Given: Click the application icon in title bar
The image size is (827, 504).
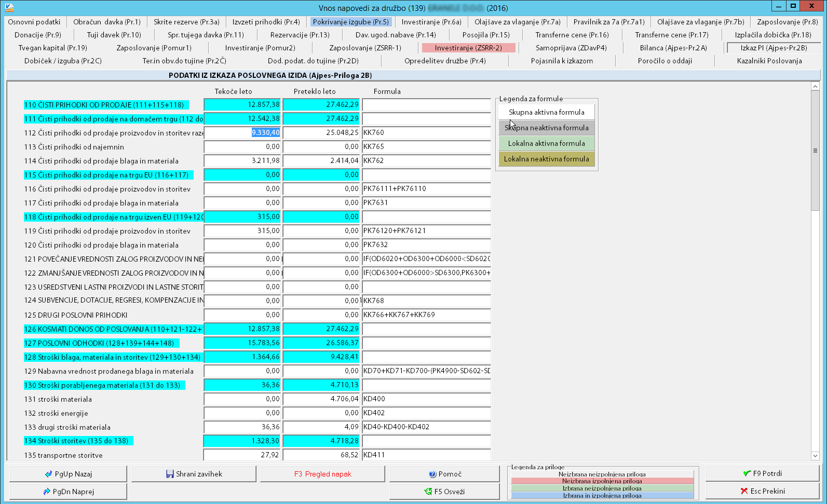Looking at the screenshot, I should (8, 8).
